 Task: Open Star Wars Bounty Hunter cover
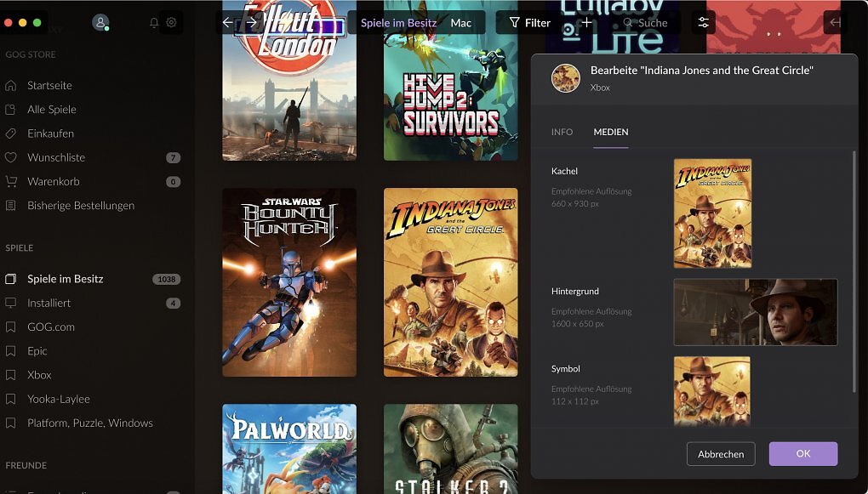point(289,282)
